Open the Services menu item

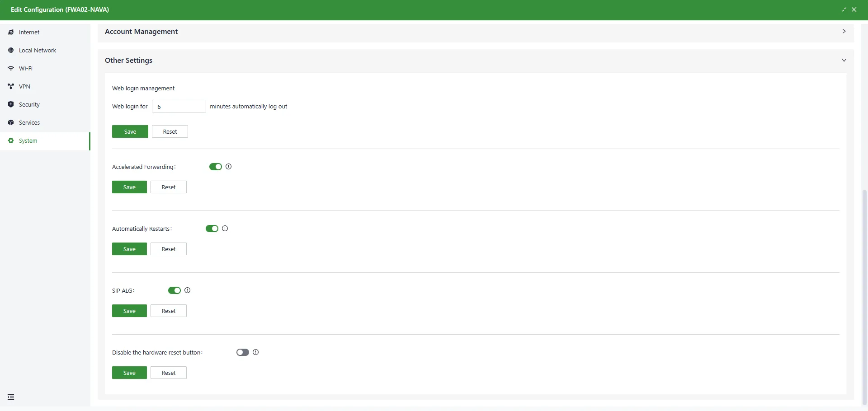point(45,122)
